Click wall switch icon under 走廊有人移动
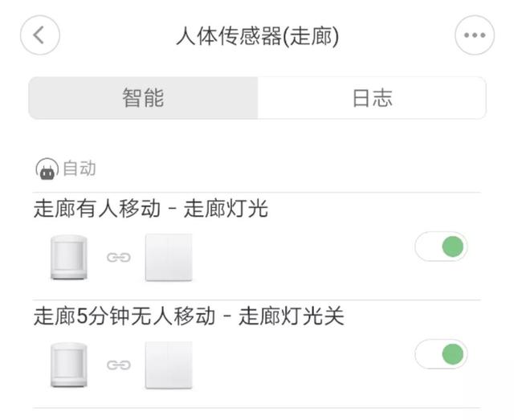514x420 pixels. pyautogui.click(x=169, y=258)
